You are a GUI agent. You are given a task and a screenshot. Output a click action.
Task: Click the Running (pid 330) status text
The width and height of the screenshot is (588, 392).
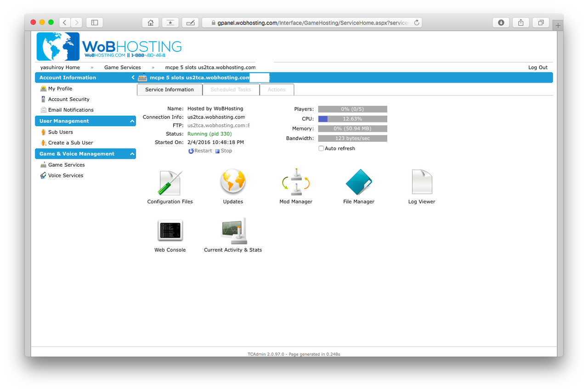coord(209,134)
